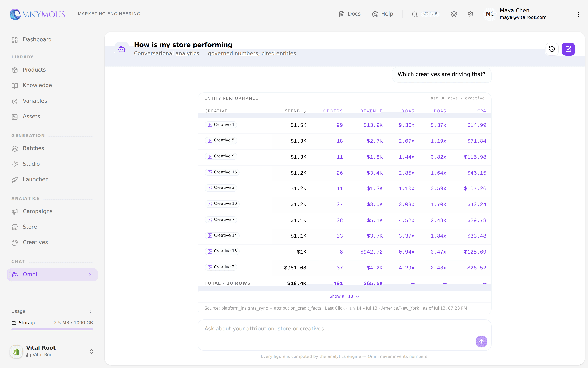
Task: Open Store analytics
Action: (x=52, y=227)
